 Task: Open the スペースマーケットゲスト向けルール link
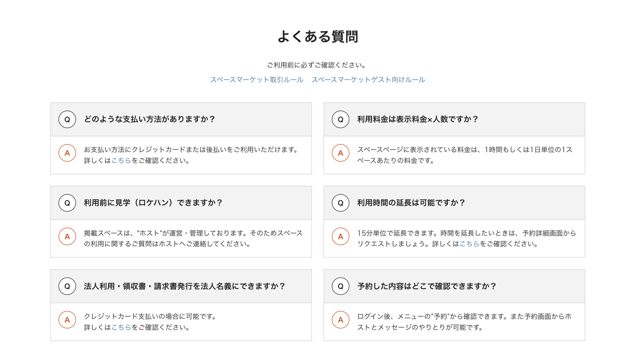pos(368,80)
